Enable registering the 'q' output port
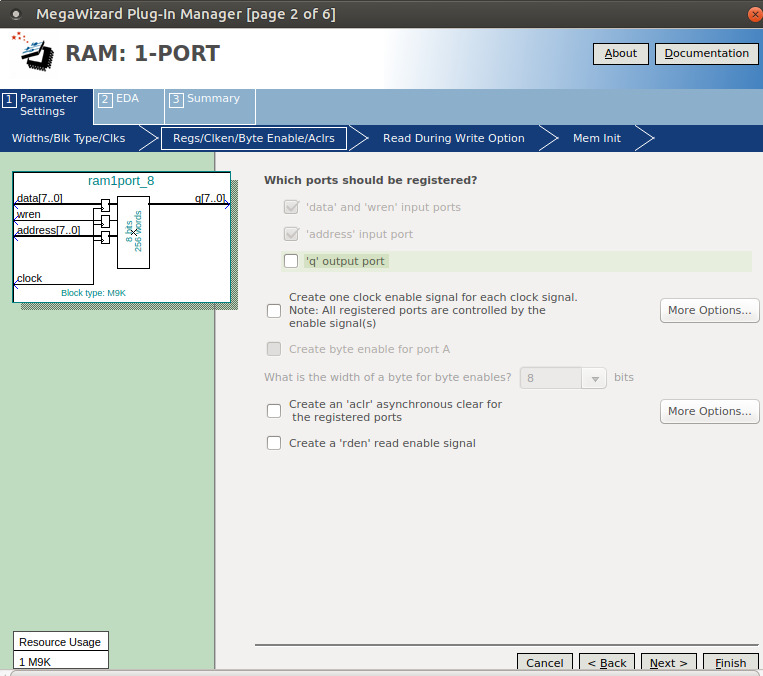The height and width of the screenshot is (676, 763). [x=291, y=261]
